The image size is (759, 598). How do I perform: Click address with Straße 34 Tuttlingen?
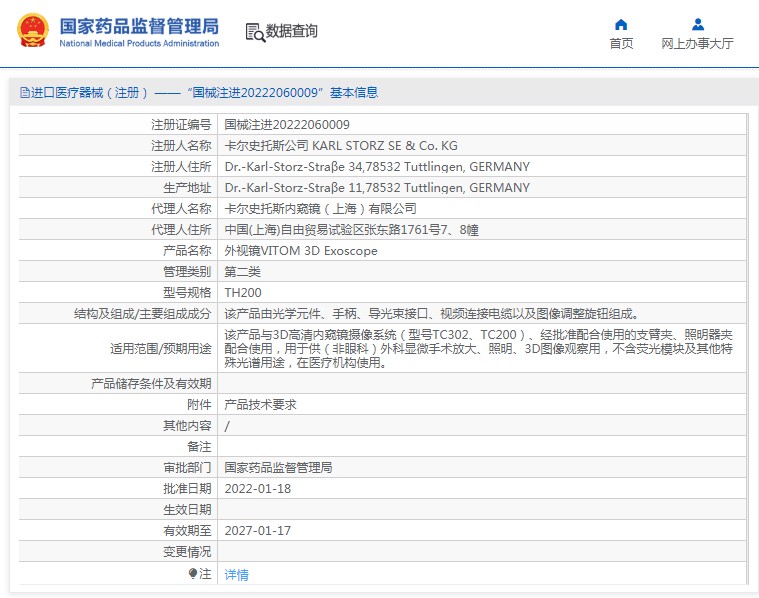[377, 167]
